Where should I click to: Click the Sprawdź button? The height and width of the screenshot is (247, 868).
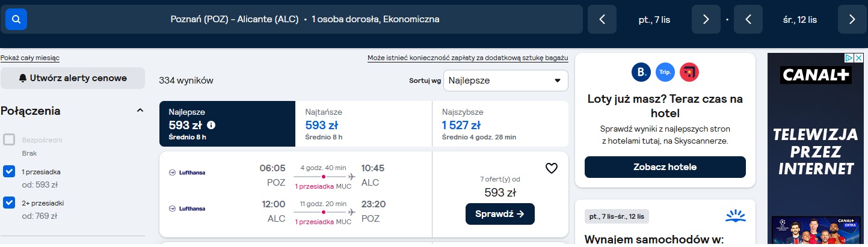pos(500,214)
